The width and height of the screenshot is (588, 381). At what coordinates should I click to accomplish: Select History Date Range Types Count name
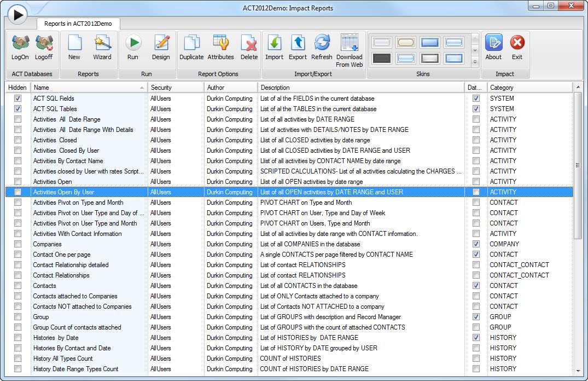[75, 369]
